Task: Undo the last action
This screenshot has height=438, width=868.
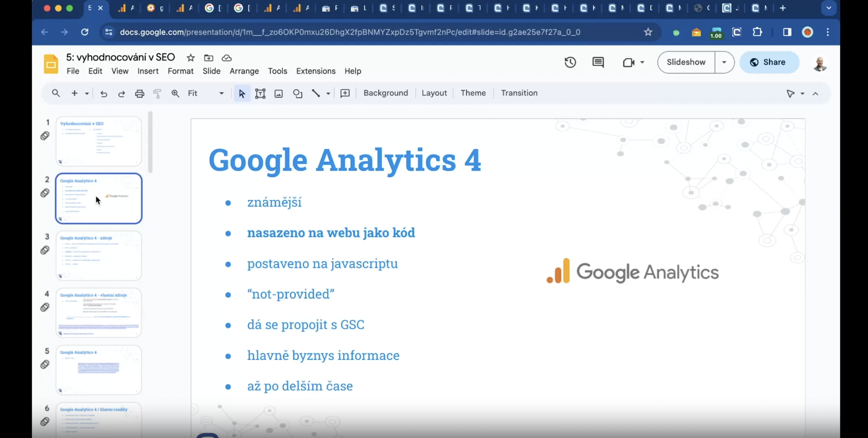Action: point(104,93)
